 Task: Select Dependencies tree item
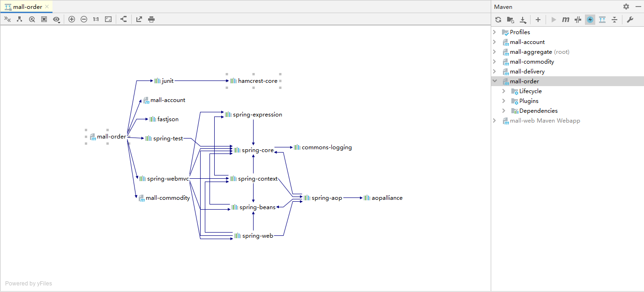(x=539, y=111)
